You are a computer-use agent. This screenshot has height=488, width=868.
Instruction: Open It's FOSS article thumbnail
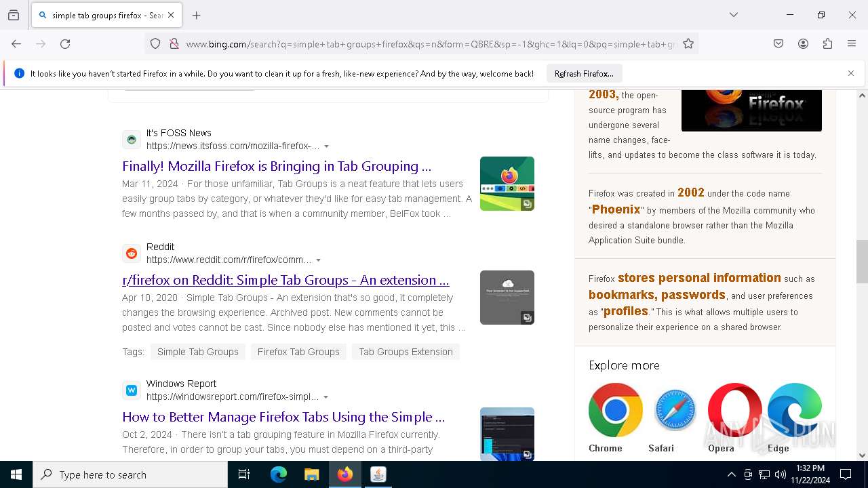coord(507,184)
